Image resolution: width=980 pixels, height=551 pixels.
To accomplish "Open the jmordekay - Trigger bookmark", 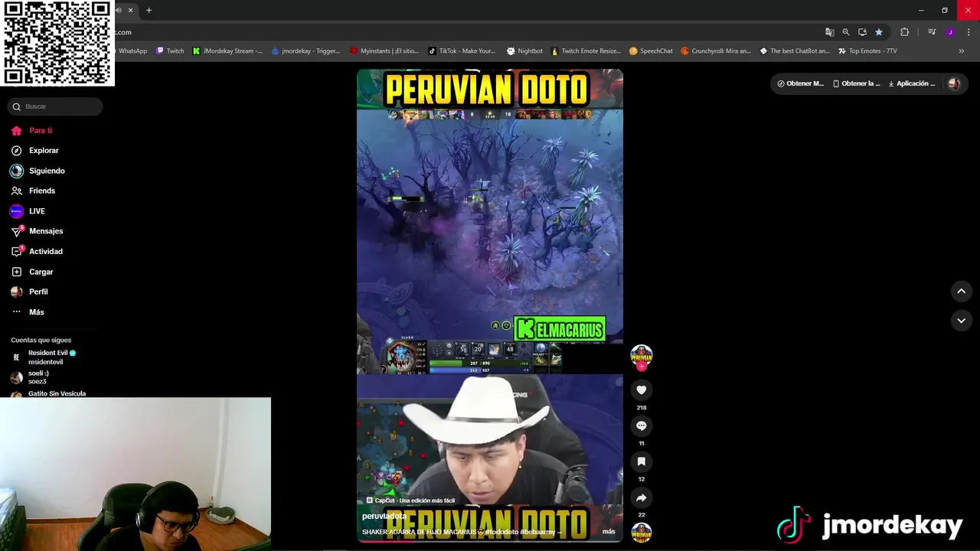I will pyautogui.click(x=305, y=51).
